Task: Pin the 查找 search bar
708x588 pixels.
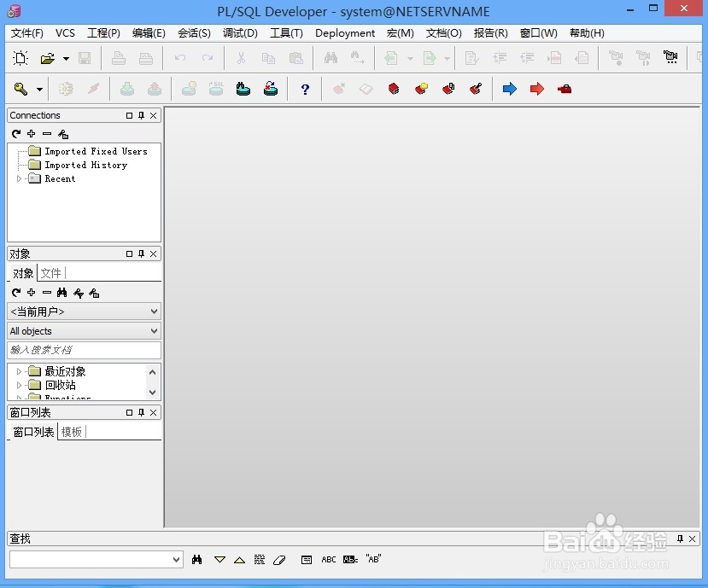Action: [681, 539]
